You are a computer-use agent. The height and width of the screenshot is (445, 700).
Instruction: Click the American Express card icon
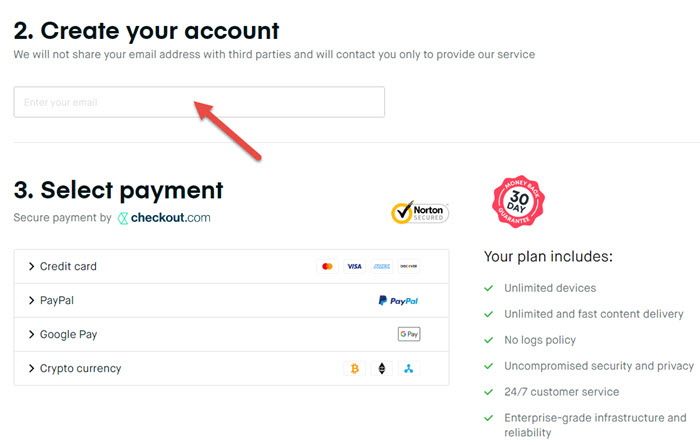click(x=382, y=266)
